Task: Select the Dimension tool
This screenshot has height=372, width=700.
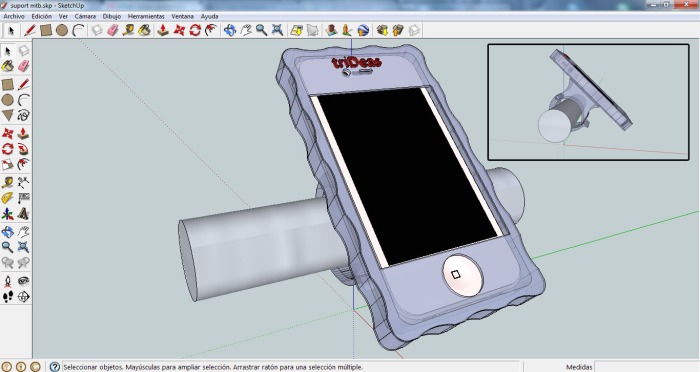Action: 23,182
